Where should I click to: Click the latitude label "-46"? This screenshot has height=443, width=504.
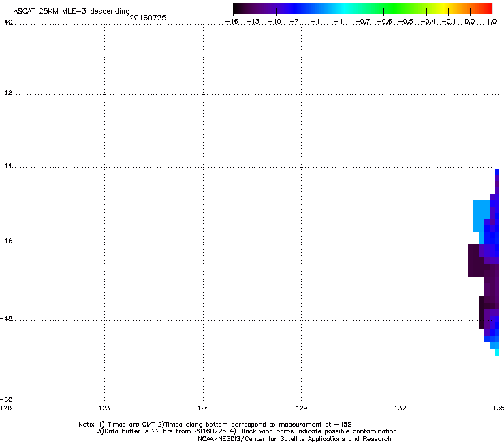pos(6,241)
